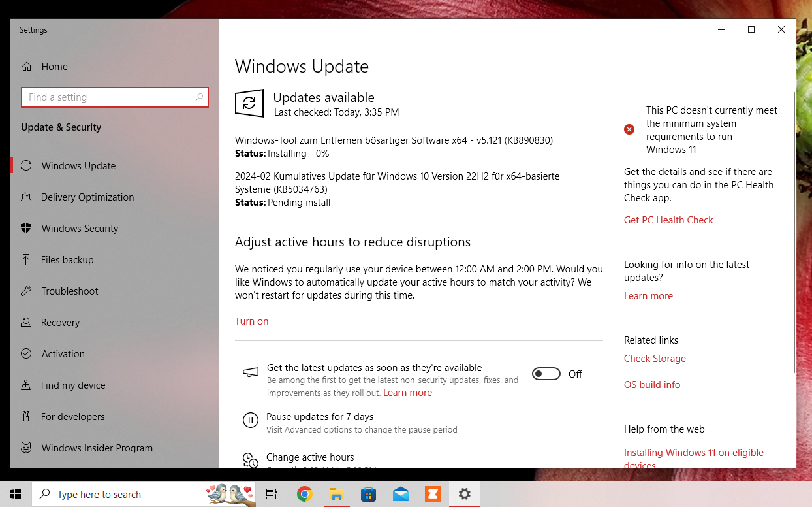Click the Find my device person icon
Image resolution: width=812 pixels, height=507 pixels.
[x=26, y=385]
